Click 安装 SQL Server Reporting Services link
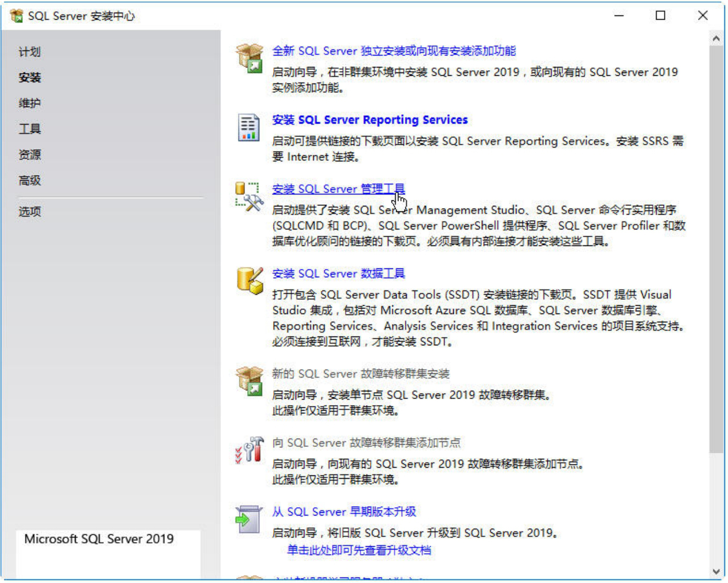Image resolution: width=728 pixels, height=583 pixels. tap(370, 120)
